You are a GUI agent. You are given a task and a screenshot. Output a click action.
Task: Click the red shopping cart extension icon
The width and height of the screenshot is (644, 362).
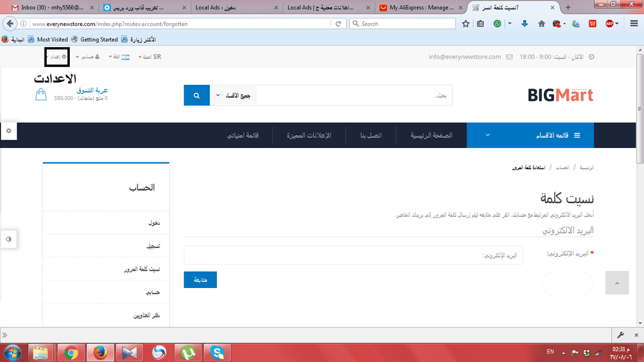pyautogui.click(x=592, y=24)
